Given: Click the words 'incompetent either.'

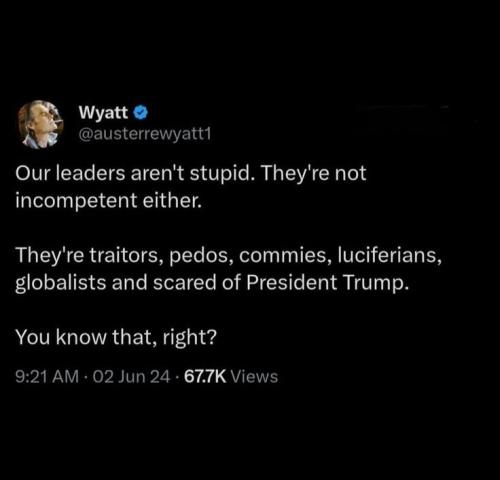Looking at the screenshot, I should coord(109,201).
